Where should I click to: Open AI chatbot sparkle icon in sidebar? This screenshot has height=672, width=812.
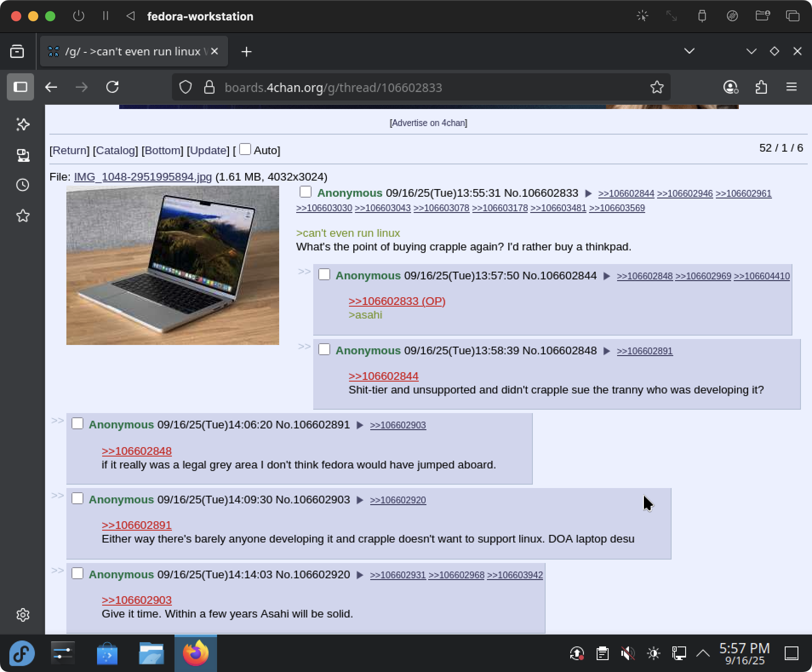click(23, 124)
